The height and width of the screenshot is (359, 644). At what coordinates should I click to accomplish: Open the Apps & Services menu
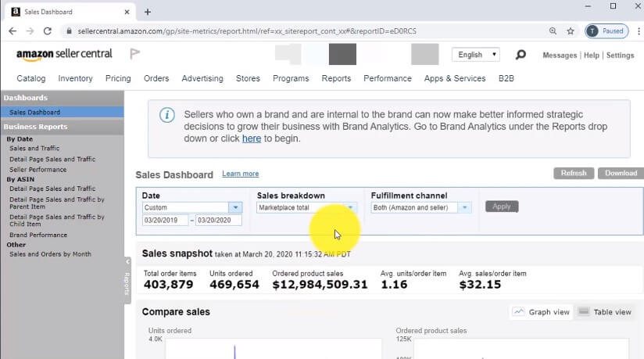coord(455,78)
